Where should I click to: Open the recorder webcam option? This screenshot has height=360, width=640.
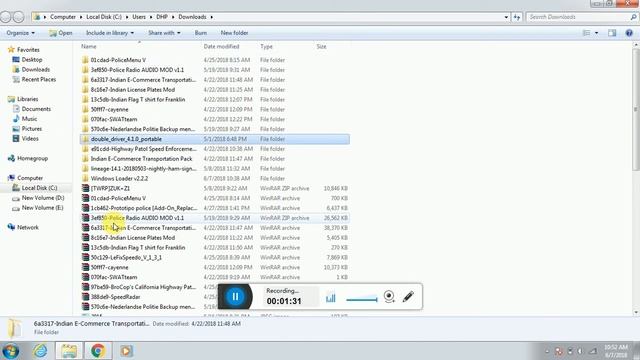pos(389,296)
